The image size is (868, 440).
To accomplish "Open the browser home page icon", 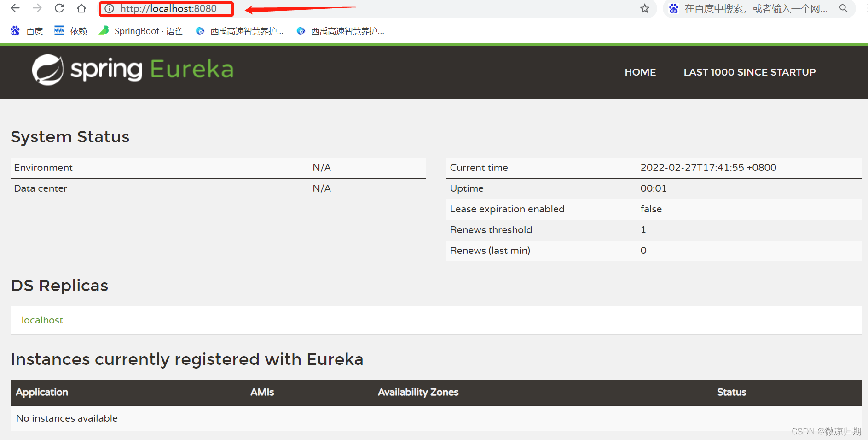I will point(81,8).
